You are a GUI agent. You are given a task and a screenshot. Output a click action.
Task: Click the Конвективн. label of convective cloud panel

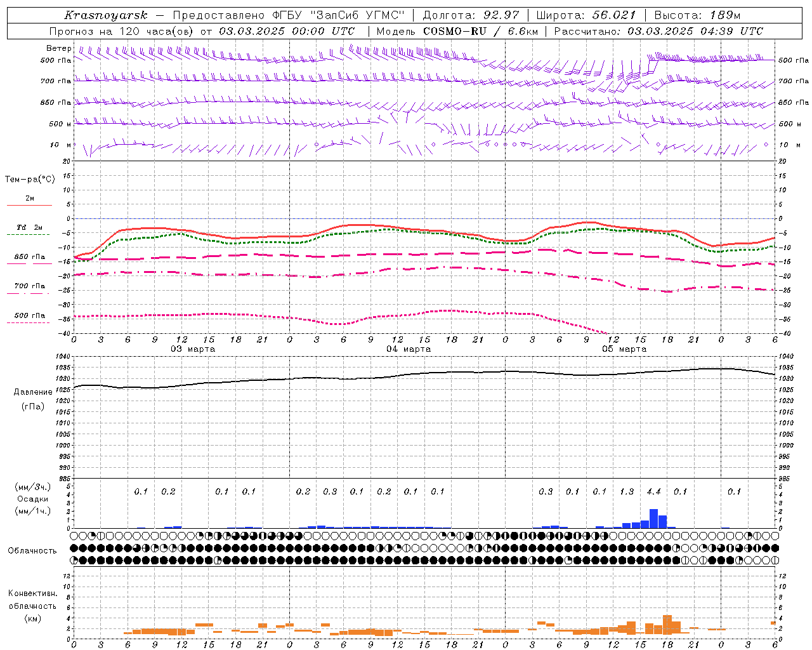(32, 594)
